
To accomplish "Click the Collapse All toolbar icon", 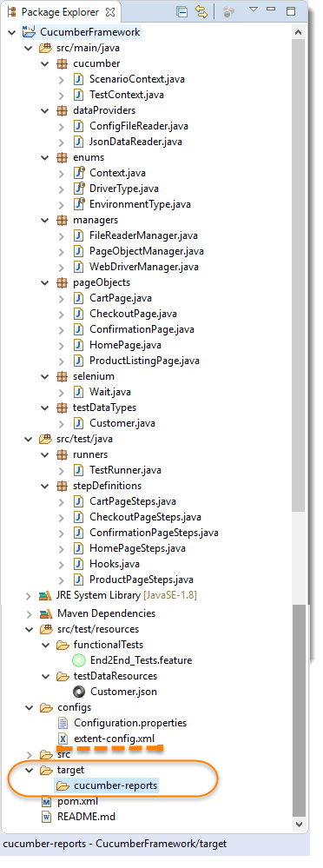I will (181, 11).
